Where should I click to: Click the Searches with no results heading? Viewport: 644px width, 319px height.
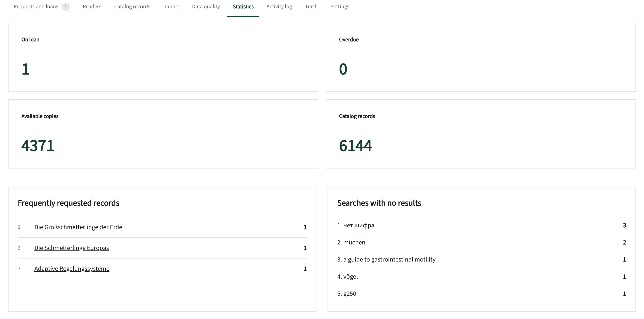379,203
